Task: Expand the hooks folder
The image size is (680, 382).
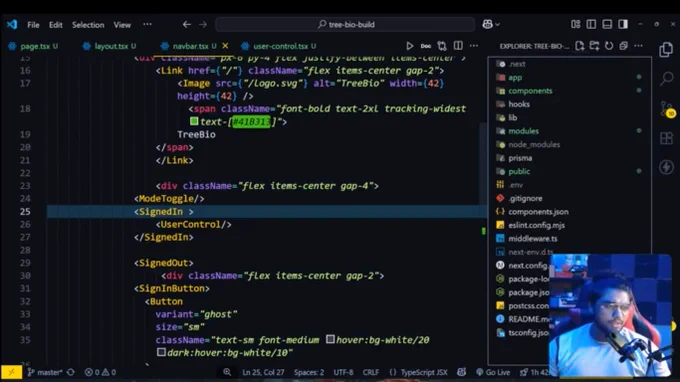Action: [x=519, y=104]
